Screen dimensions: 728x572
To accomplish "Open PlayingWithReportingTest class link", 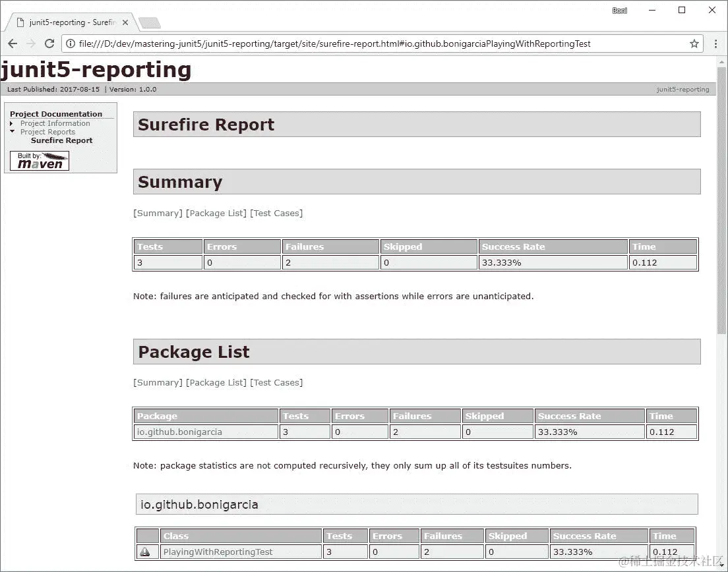I will pos(218,552).
